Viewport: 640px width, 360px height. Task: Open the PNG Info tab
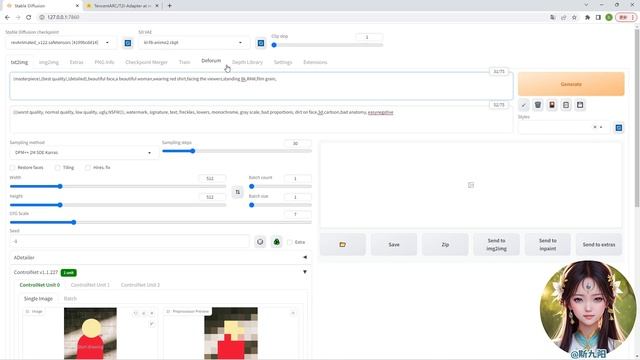[104, 62]
